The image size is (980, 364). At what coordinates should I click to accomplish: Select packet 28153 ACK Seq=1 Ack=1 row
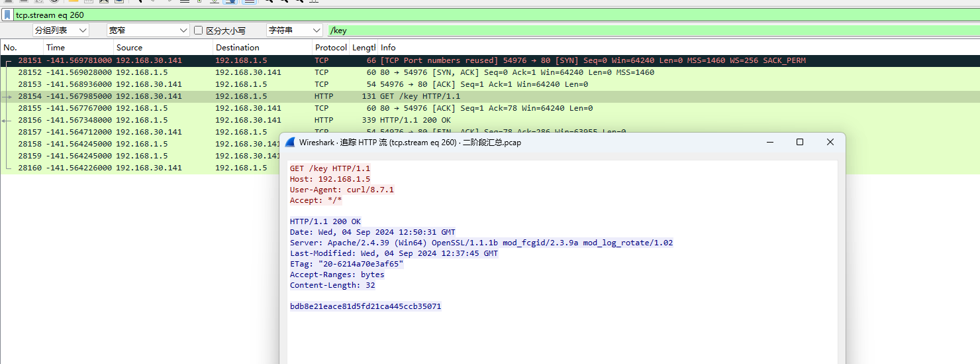(490, 84)
